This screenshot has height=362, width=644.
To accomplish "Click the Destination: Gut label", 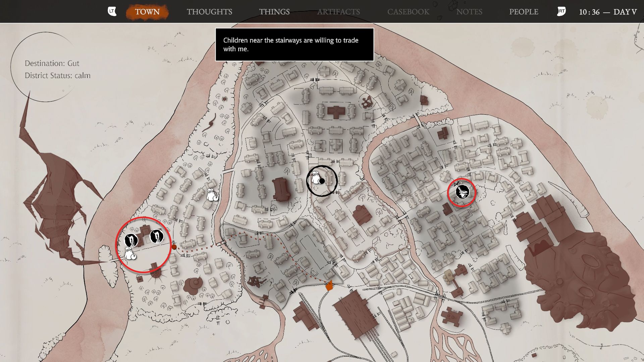I will (x=52, y=63).
